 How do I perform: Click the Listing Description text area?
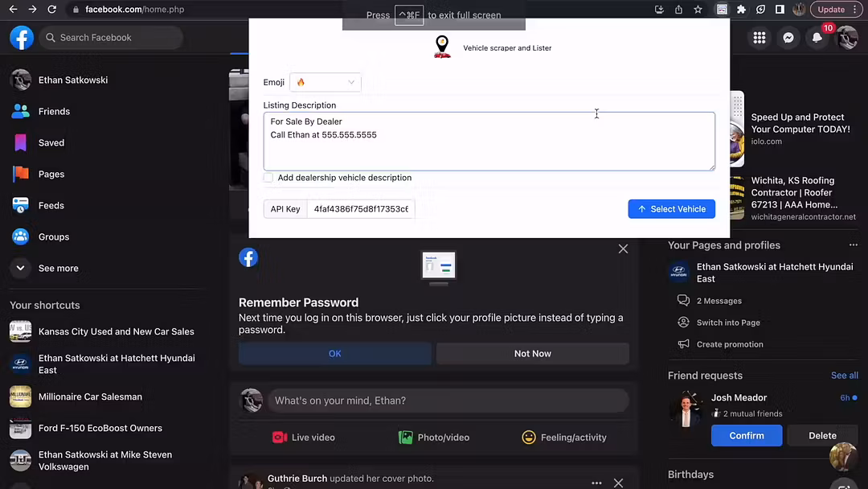(489, 149)
